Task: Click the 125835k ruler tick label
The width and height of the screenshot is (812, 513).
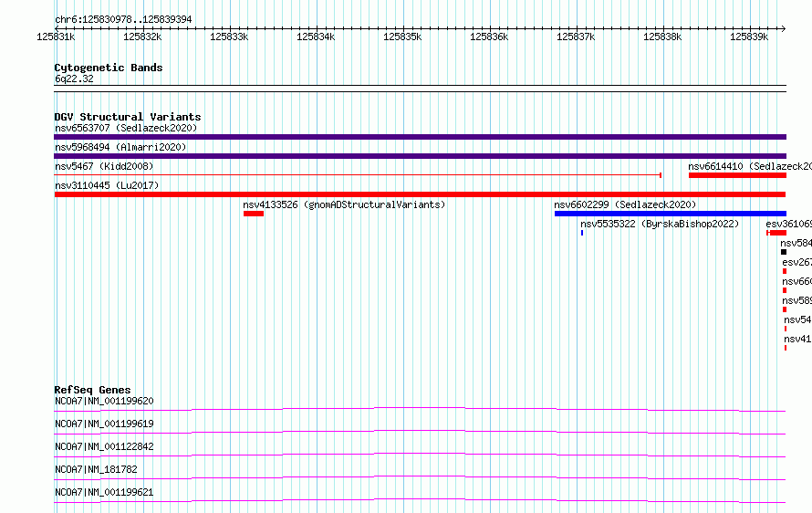Action: point(402,37)
